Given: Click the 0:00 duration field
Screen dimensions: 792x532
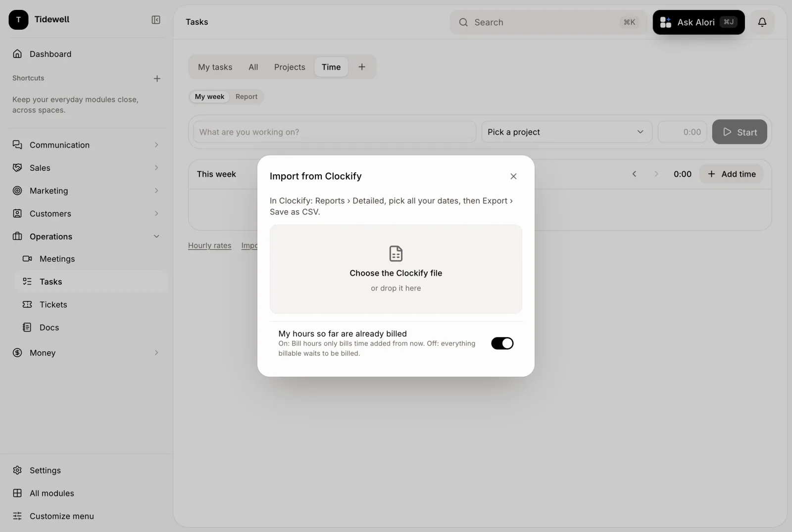Looking at the screenshot, I should [682, 132].
